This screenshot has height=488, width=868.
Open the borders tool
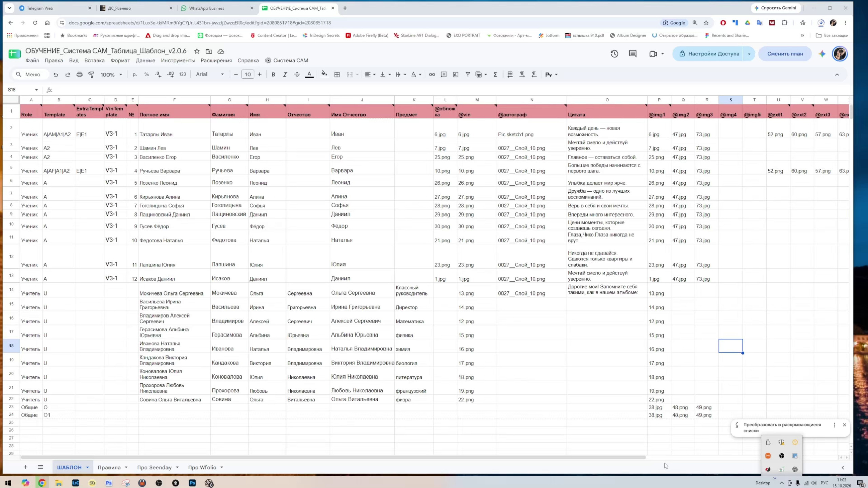coord(337,74)
